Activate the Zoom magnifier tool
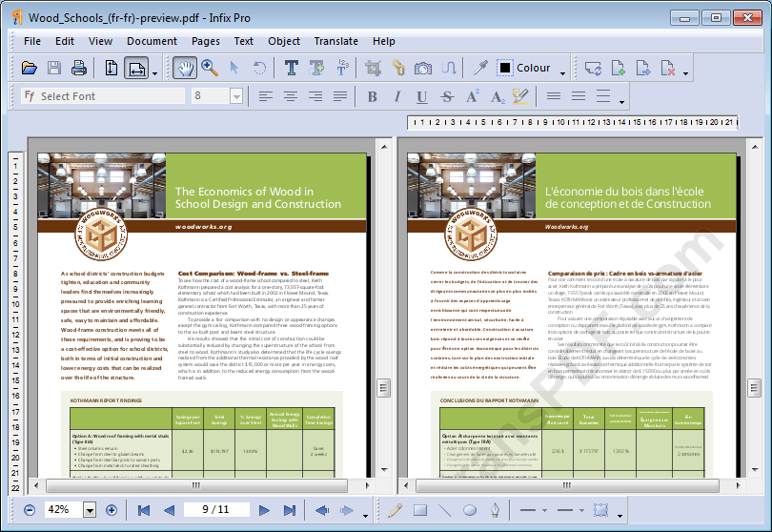 pyautogui.click(x=209, y=68)
